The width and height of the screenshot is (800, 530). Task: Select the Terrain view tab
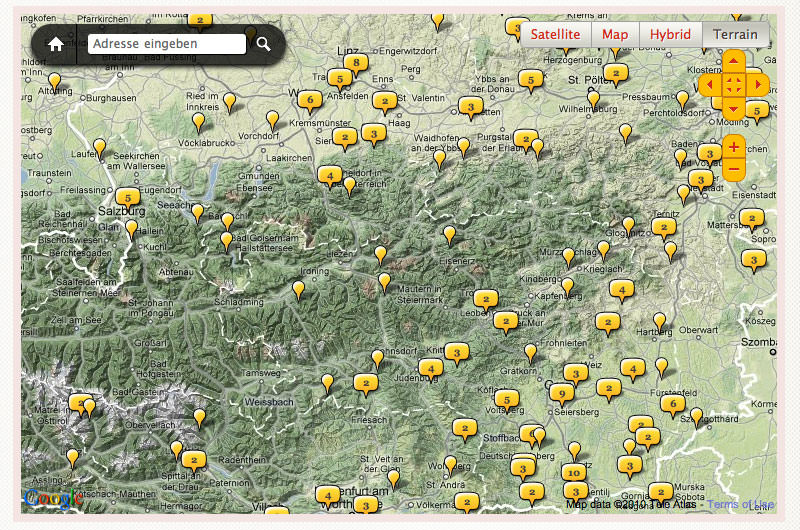[735, 34]
